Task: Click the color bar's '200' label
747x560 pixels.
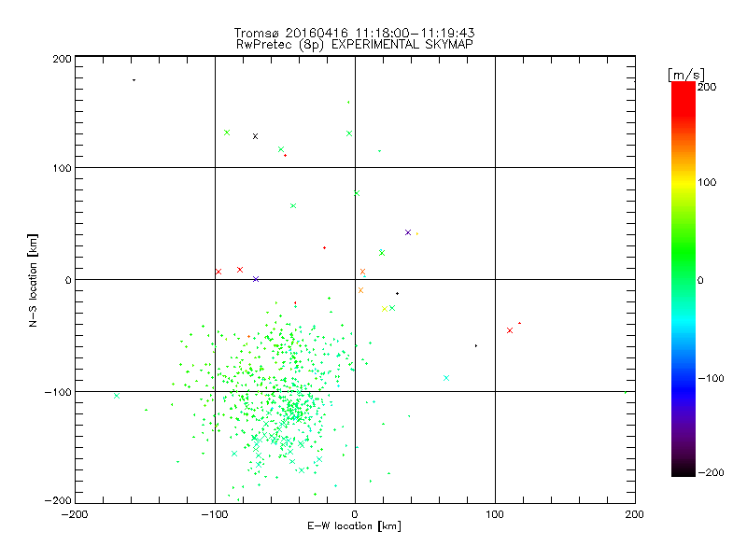Action: (707, 87)
